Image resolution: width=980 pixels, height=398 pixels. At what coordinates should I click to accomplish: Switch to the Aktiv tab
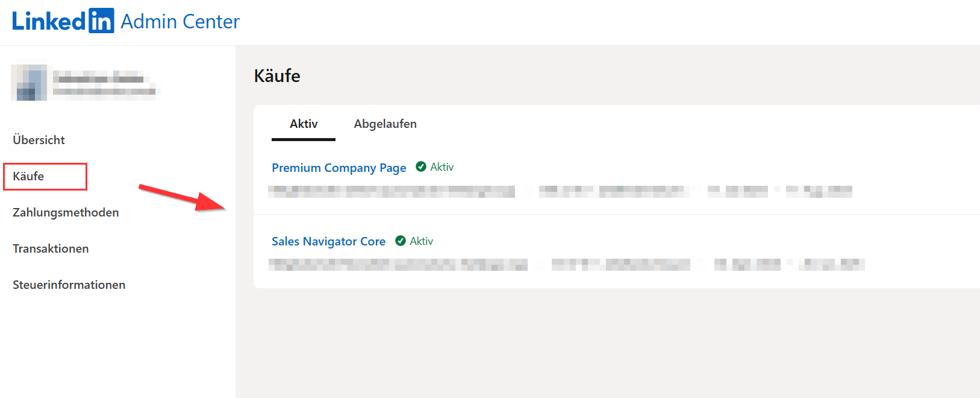pos(304,124)
